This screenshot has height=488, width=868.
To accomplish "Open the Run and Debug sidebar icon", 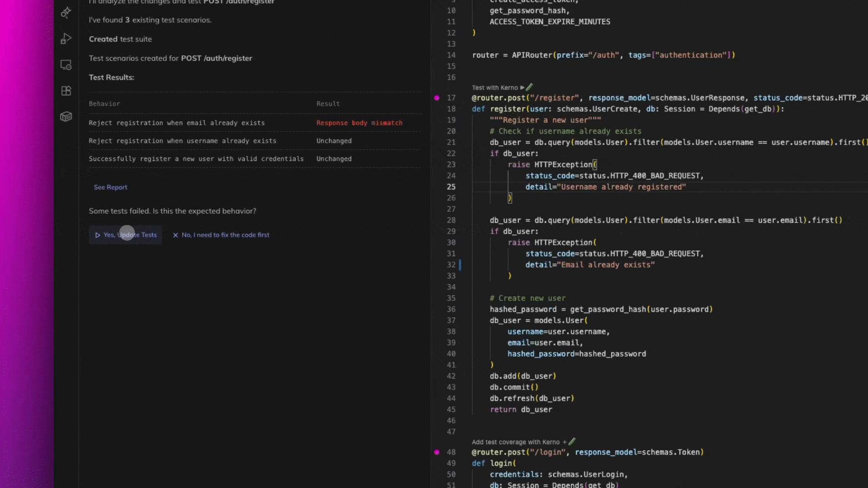I will (66, 39).
